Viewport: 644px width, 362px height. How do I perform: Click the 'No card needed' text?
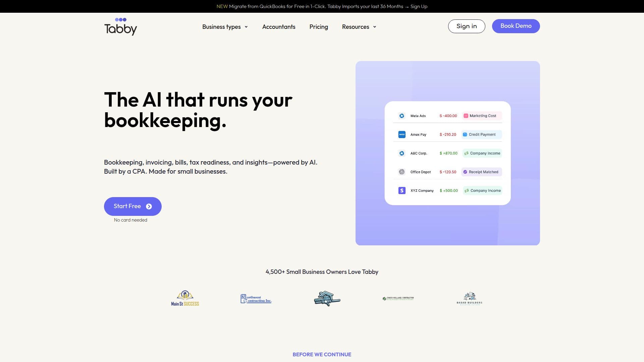point(130,220)
